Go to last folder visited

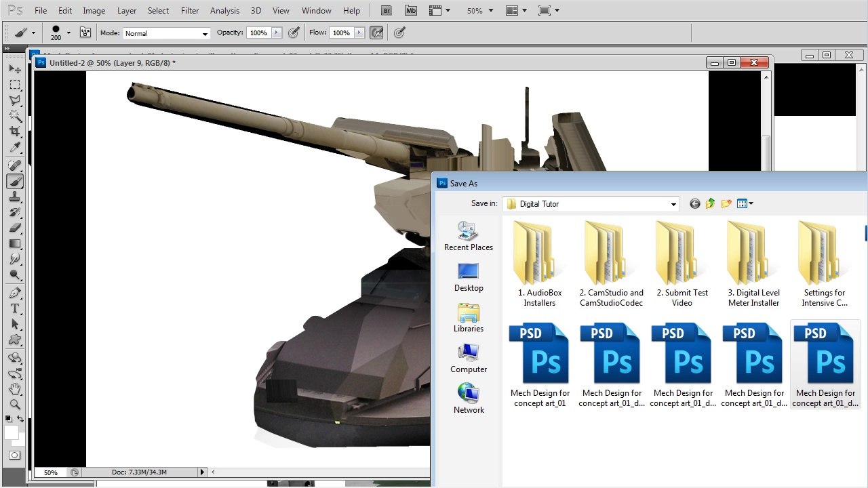pyautogui.click(x=694, y=203)
